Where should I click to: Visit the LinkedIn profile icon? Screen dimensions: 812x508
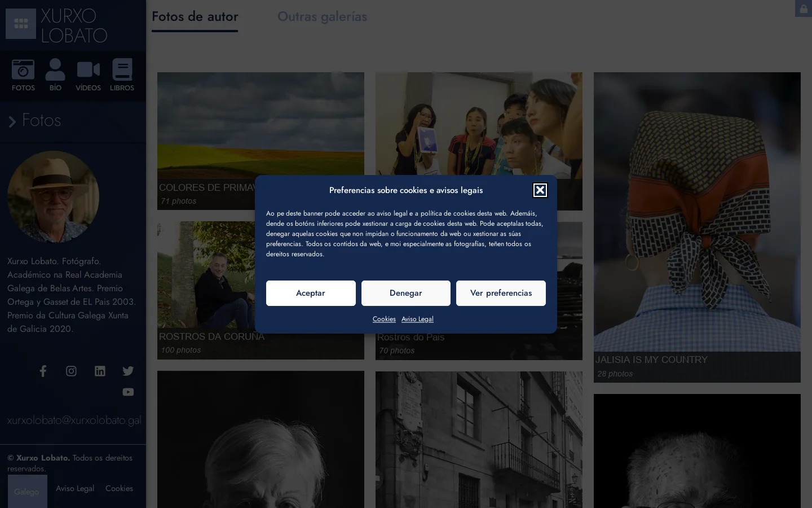click(100, 371)
